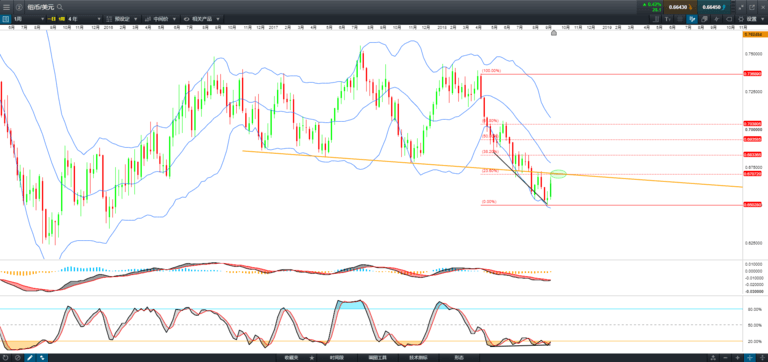
Task: Open the hamburger main menu
Action: [6, 7]
